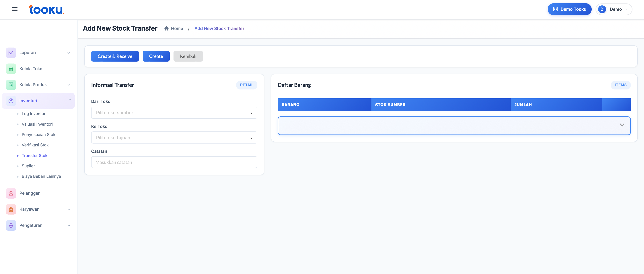Click the Pengaturan gear icon
Screen dimensions: 644x274
click(11, 225)
